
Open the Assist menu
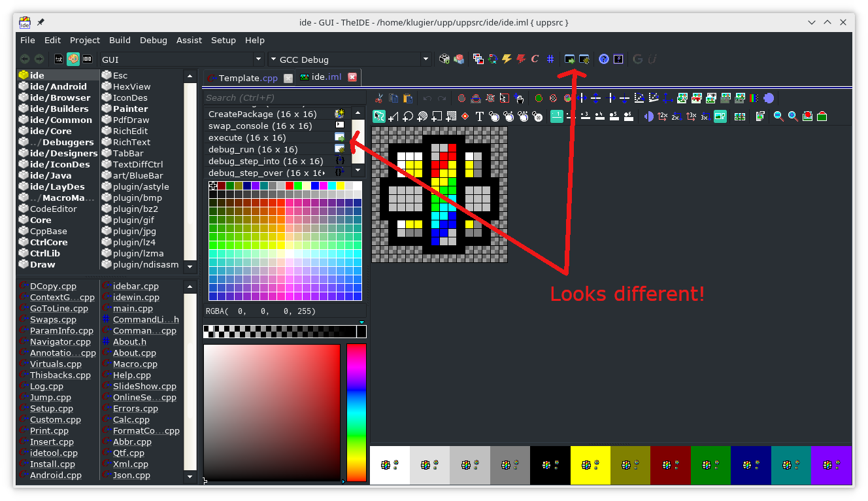point(189,40)
